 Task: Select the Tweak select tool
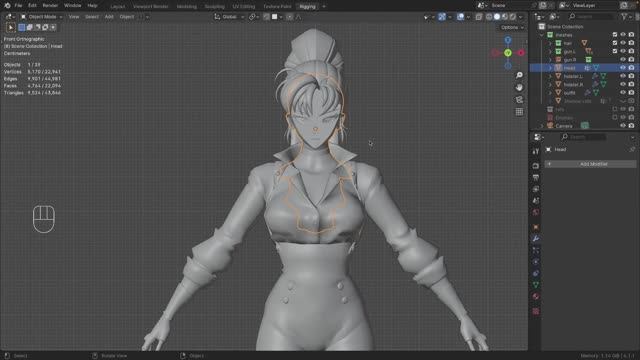[11, 27]
